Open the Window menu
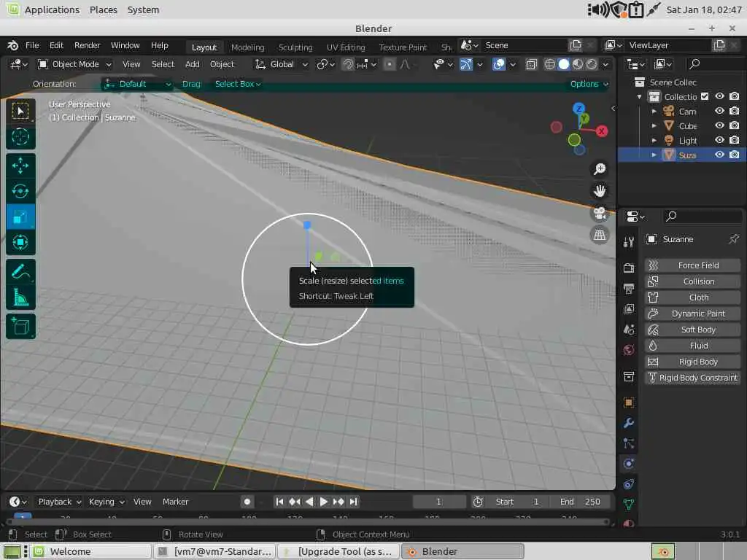Screen dimensions: 747x560 pos(125,45)
